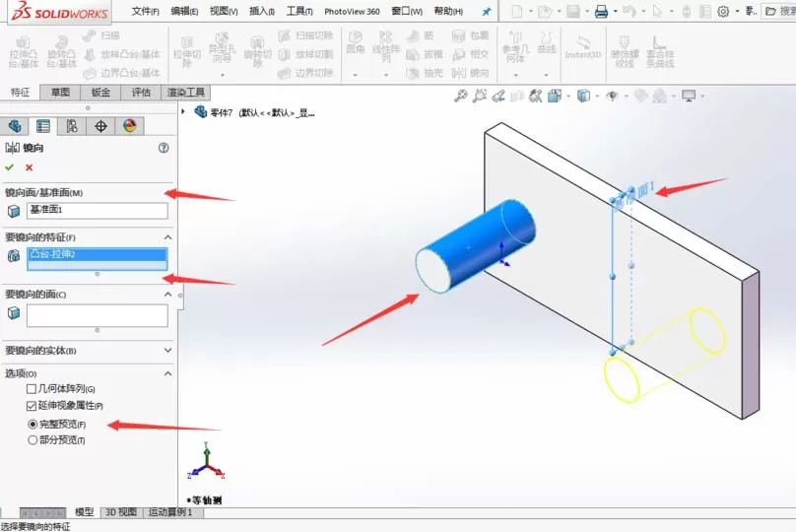Viewport: 796px width, 532px height.
Task: Open dropdown arrow next to Options gear
Action: (737, 11)
